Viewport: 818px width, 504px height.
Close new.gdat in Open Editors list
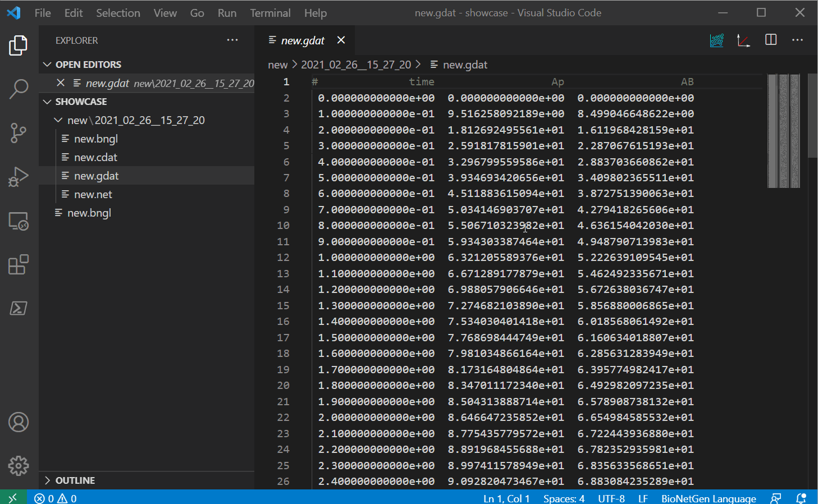point(61,83)
